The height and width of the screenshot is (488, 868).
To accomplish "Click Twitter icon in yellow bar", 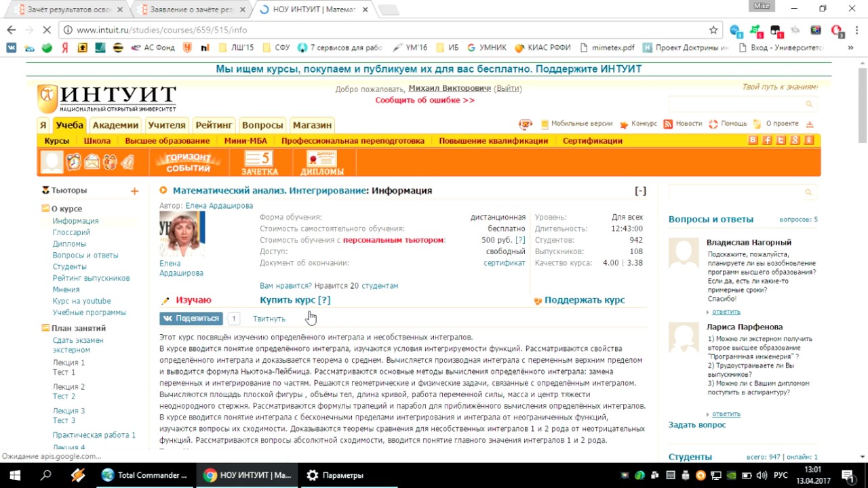I will click(x=781, y=140).
